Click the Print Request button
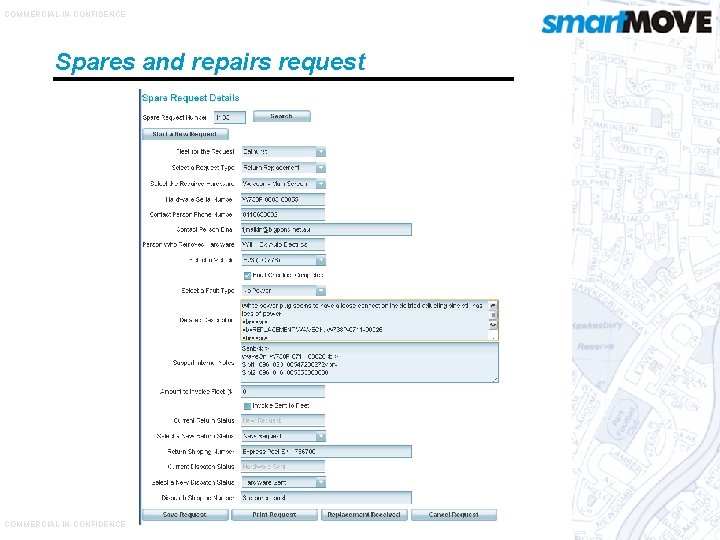This screenshot has width=720, height=540. pyautogui.click(x=274, y=515)
